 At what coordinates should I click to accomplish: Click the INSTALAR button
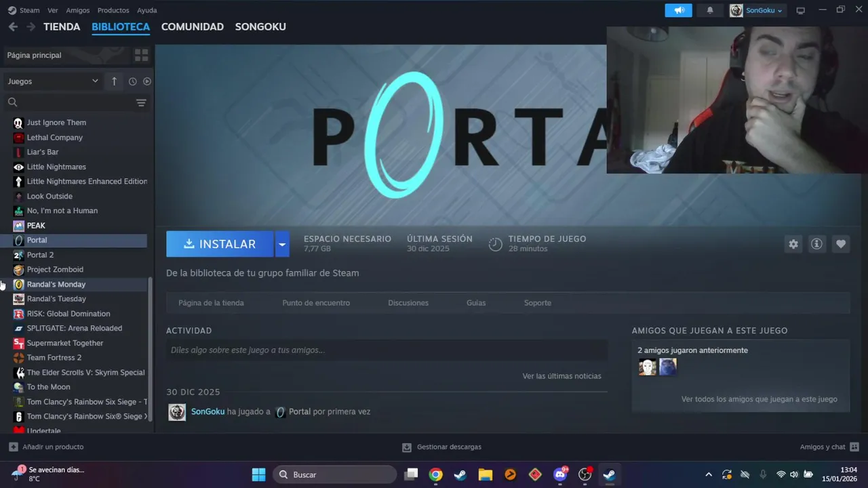(220, 244)
